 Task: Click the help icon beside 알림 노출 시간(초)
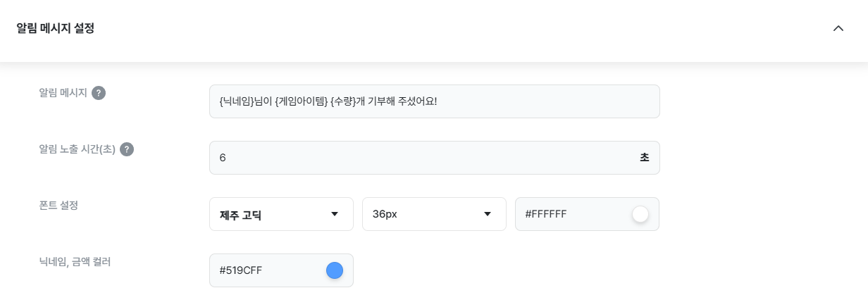coord(127,149)
